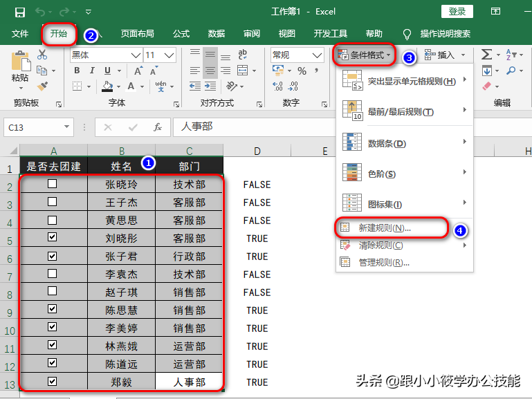This screenshot has height=399, width=532.
Task: Click the Clear eraser icon
Action: [x=486, y=86]
